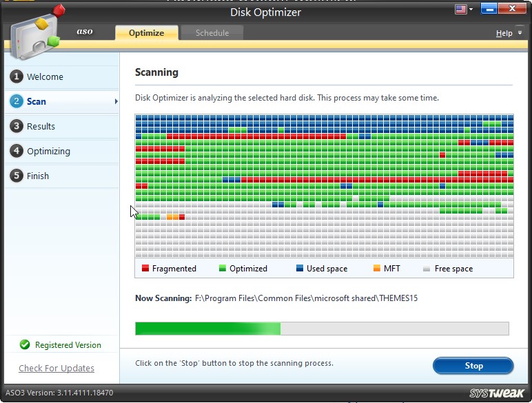Click the arrow beside the Scan step
The width and height of the screenshot is (532, 403).
(116, 101)
